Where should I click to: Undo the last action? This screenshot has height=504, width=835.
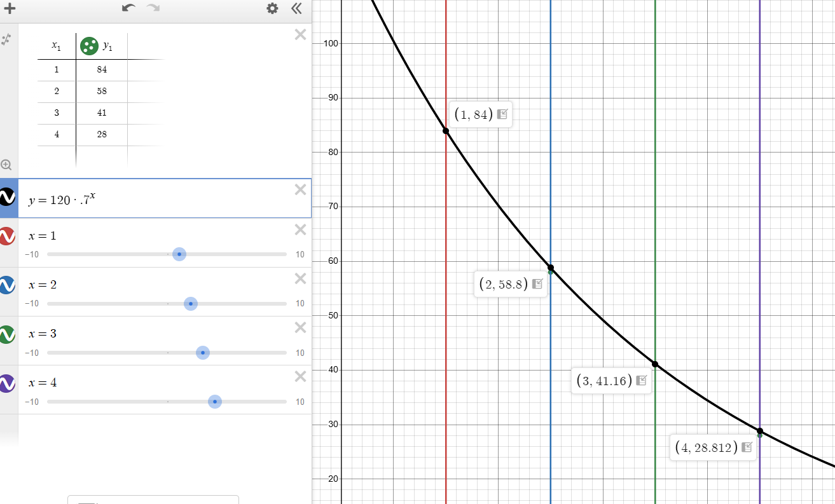[129, 8]
